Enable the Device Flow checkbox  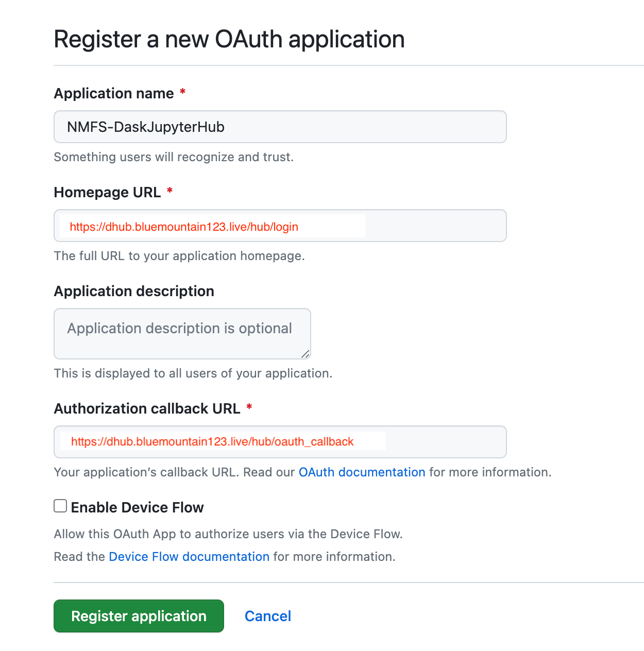point(60,506)
